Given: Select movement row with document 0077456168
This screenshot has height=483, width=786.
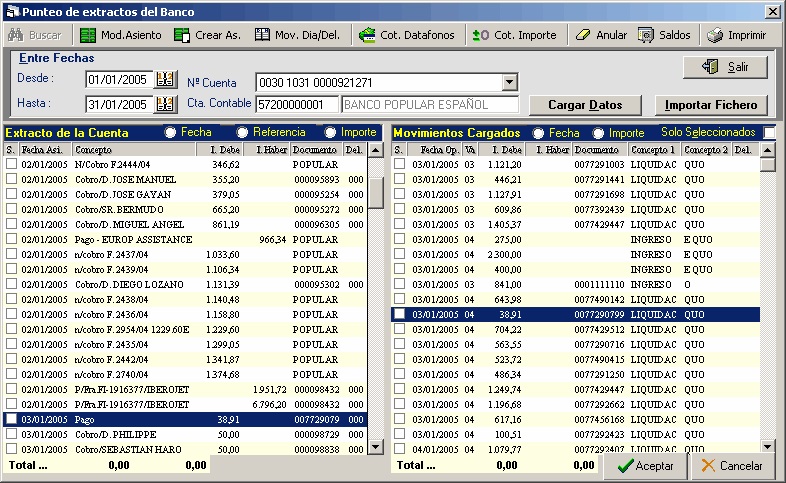Looking at the screenshot, I should pyautogui.click(x=575, y=419).
